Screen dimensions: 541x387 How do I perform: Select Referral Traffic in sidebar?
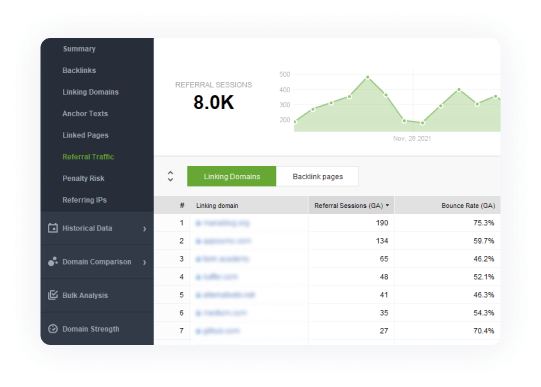(x=88, y=157)
